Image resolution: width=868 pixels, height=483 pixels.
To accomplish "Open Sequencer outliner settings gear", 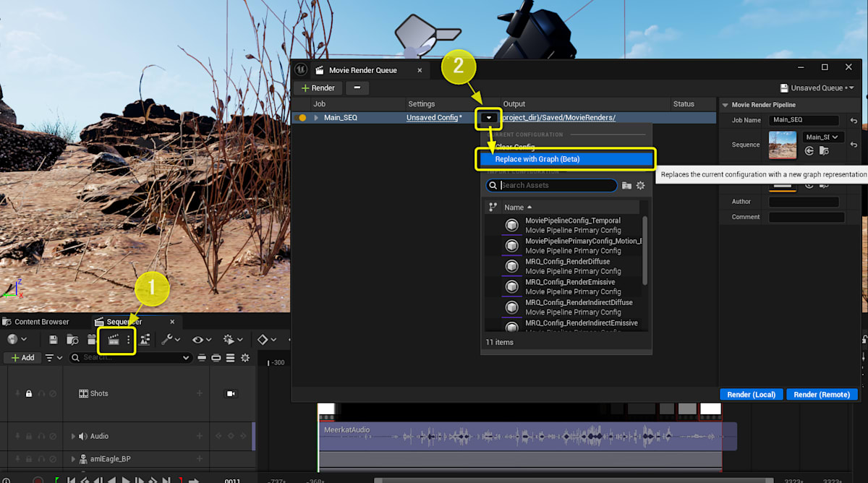I will (x=245, y=357).
